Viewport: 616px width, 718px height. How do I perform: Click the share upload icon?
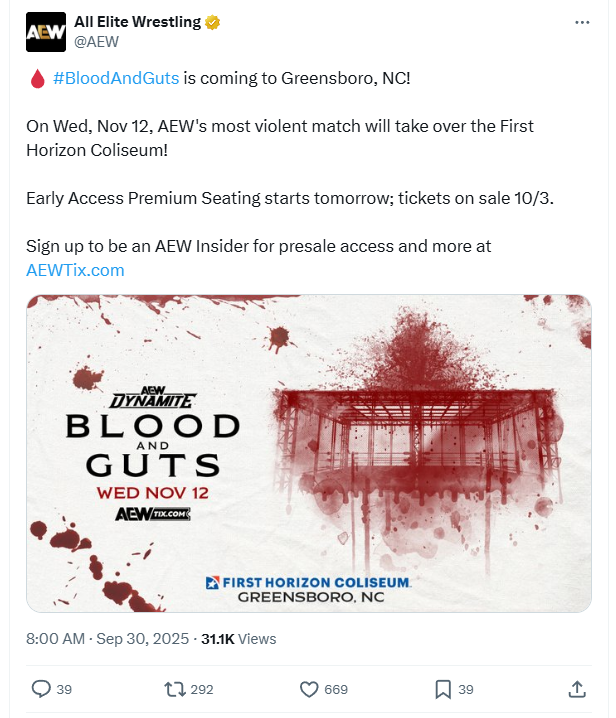pyautogui.click(x=577, y=689)
